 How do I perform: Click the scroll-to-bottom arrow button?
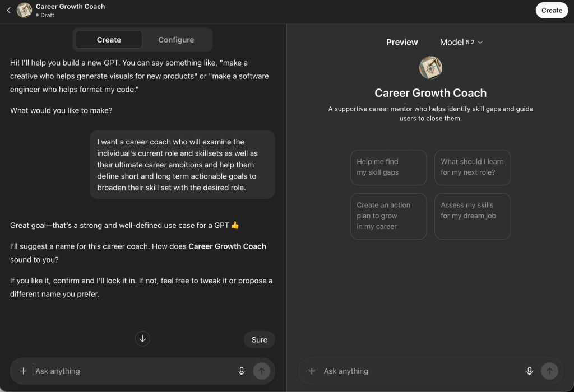142,339
